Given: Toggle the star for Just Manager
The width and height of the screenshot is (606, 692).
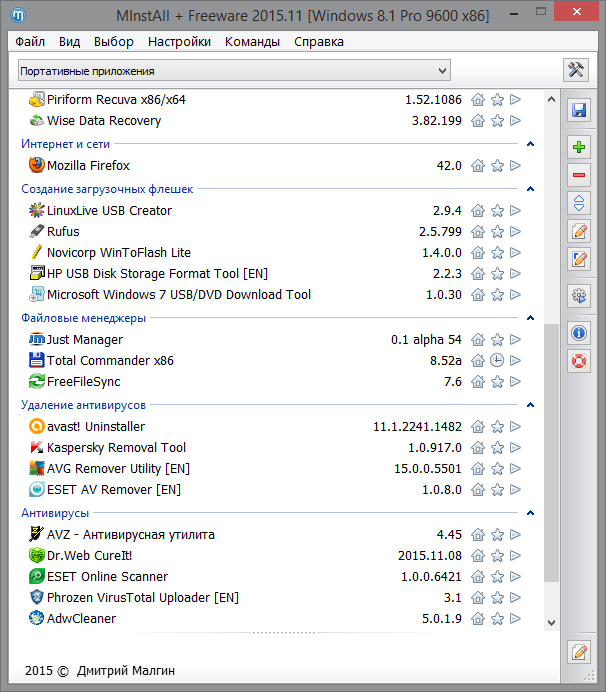Looking at the screenshot, I should (x=497, y=340).
